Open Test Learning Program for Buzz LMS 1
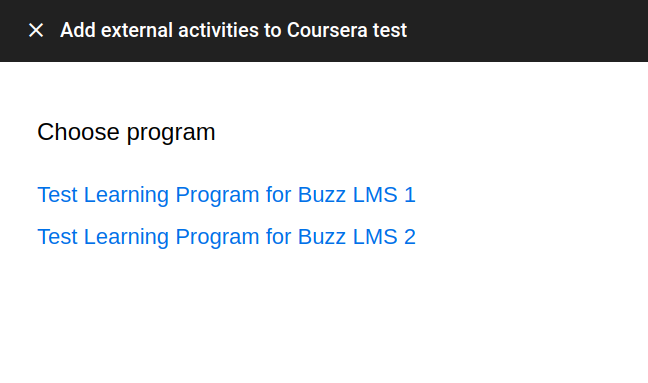Image resolution: width=648 pixels, height=383 pixels. pos(226,195)
